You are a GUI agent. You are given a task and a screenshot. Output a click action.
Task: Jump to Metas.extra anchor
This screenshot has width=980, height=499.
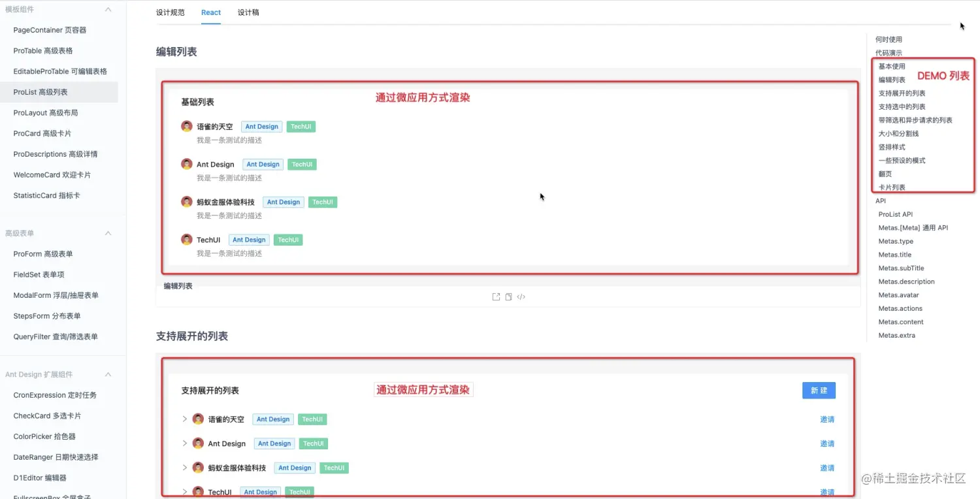[897, 335]
